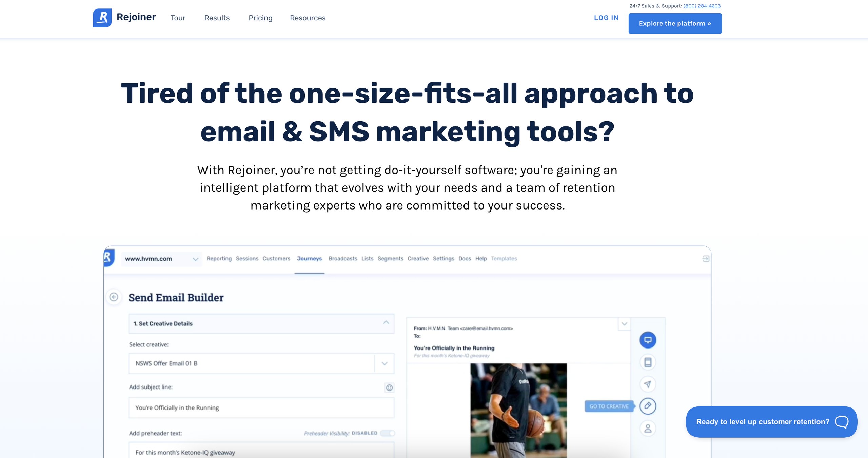
Task: Select the Pricing menu item
Action: coord(261,17)
